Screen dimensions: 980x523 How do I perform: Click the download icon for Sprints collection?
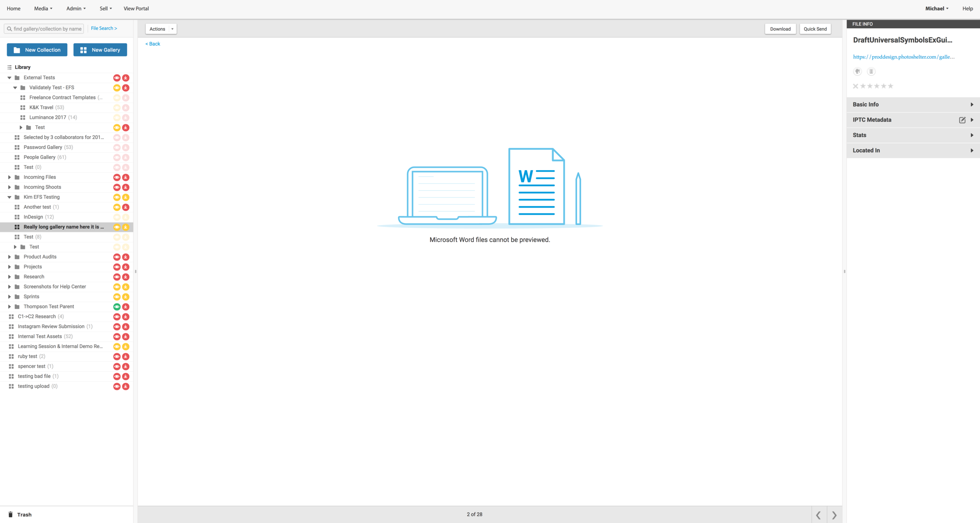tap(125, 297)
